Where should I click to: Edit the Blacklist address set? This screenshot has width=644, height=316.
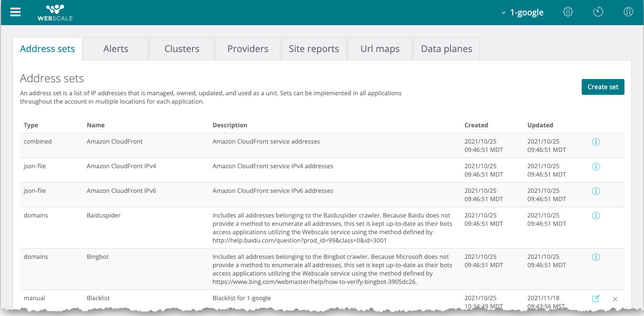pyautogui.click(x=596, y=299)
